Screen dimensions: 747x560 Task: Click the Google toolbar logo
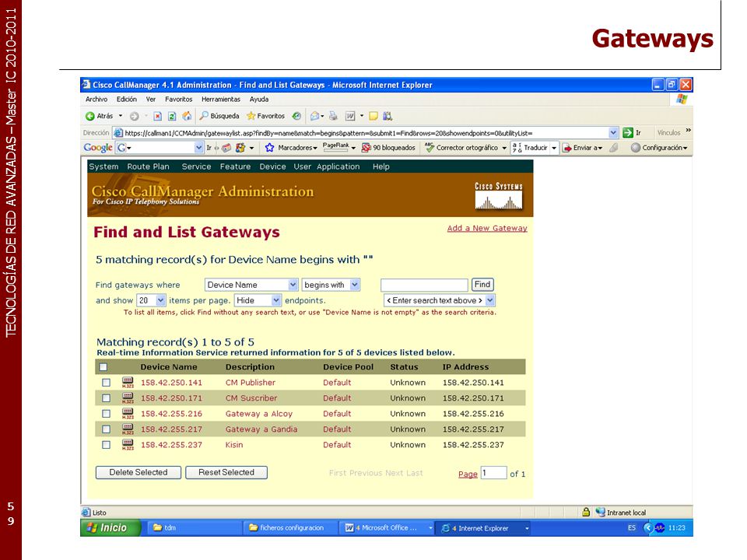[x=98, y=148]
